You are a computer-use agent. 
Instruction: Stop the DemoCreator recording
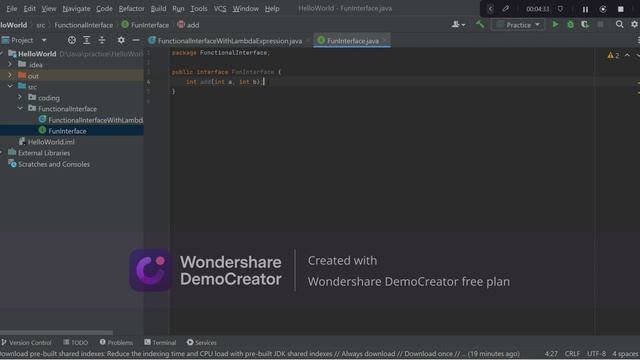point(620,9)
